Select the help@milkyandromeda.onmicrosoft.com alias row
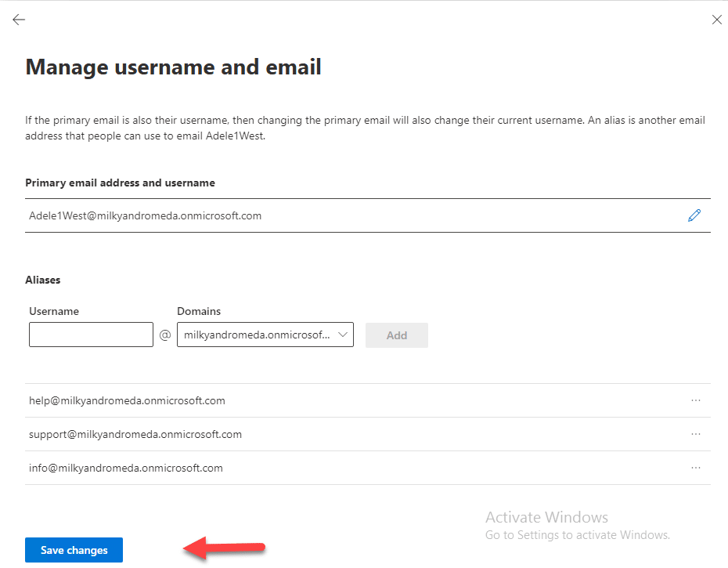The height and width of the screenshot is (568, 728). click(x=368, y=400)
